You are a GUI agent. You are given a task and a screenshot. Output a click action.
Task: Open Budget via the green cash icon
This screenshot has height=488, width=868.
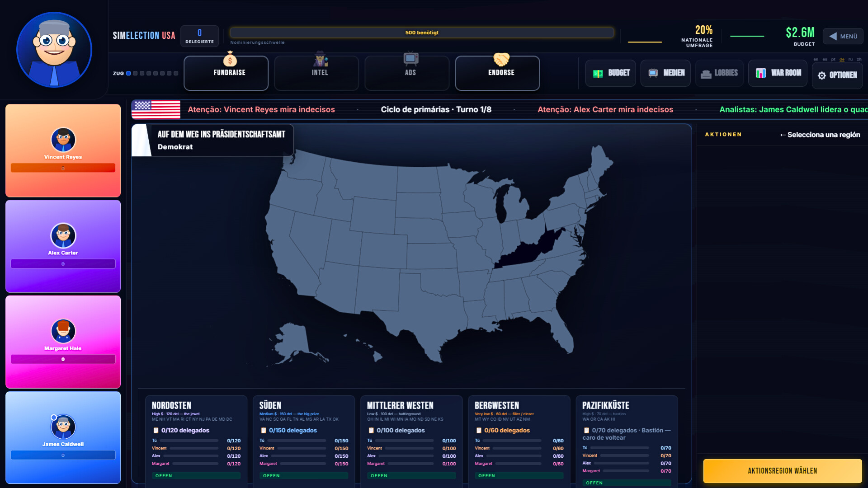pos(598,73)
